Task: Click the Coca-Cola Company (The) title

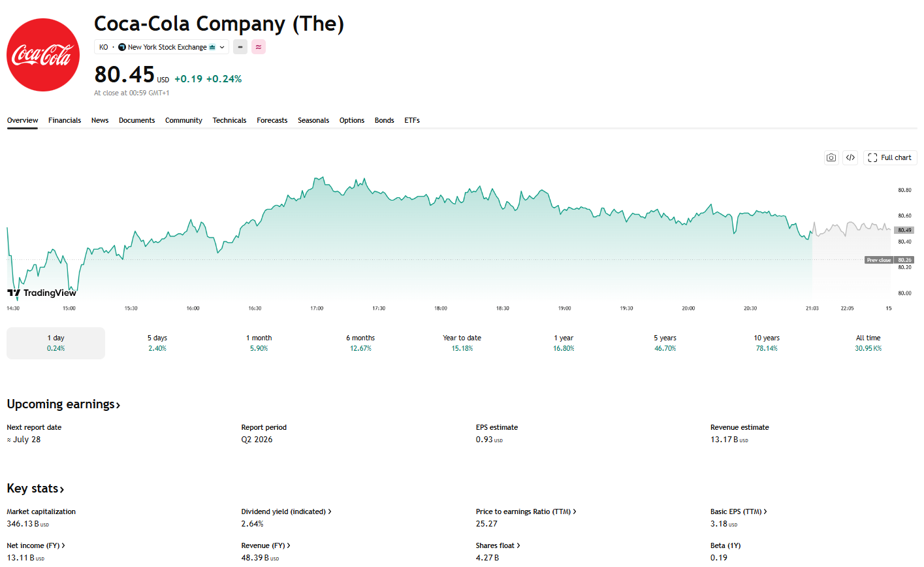Action: 219,24
